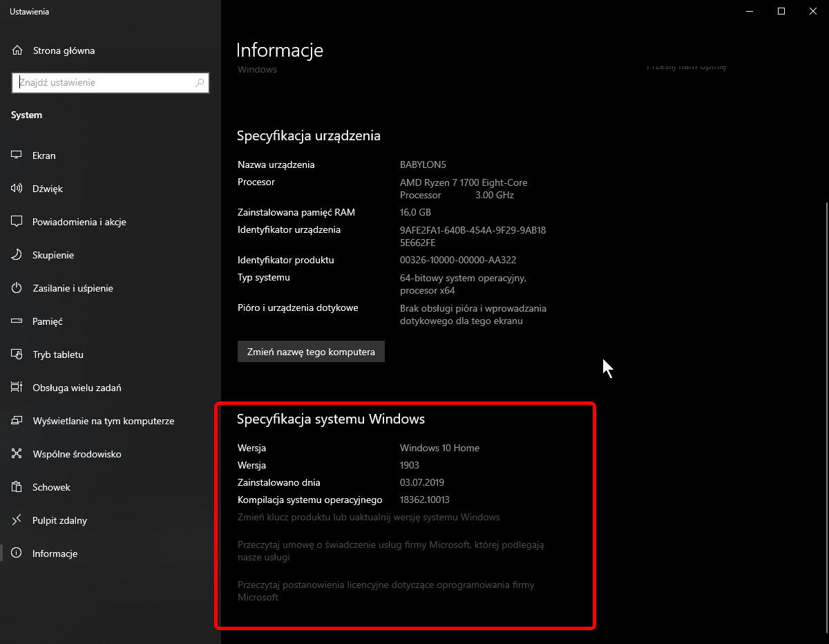Click the search magnifier icon

200,83
